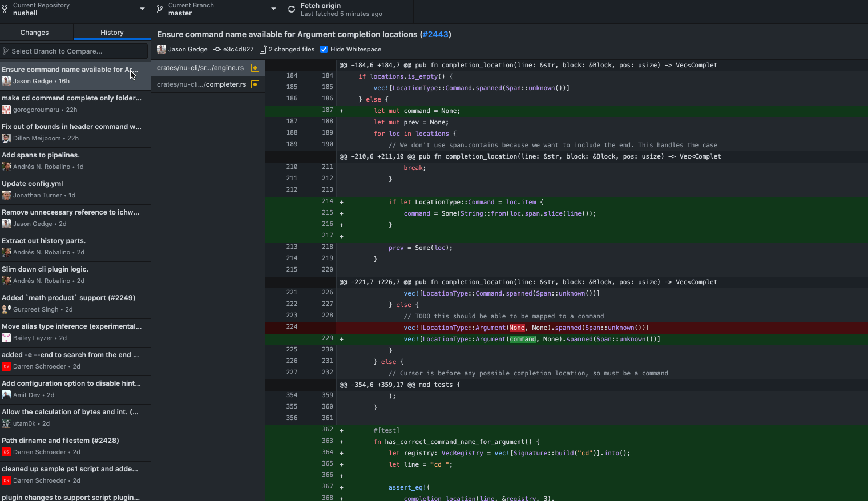Switch to the History tab
Image resolution: width=868 pixels, height=501 pixels.
[112, 33]
